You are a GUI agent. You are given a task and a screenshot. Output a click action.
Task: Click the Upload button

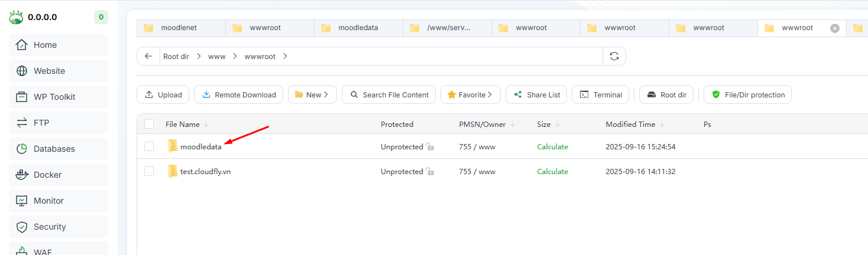click(x=163, y=94)
